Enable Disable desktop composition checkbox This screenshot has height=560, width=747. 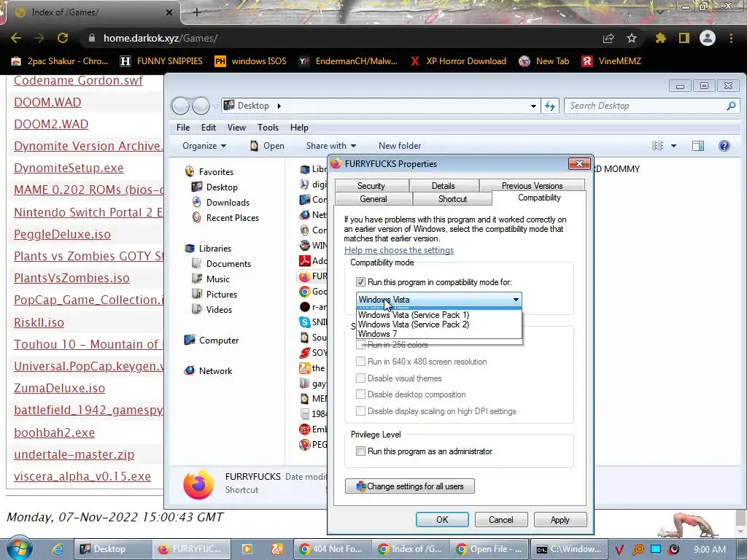(x=360, y=394)
